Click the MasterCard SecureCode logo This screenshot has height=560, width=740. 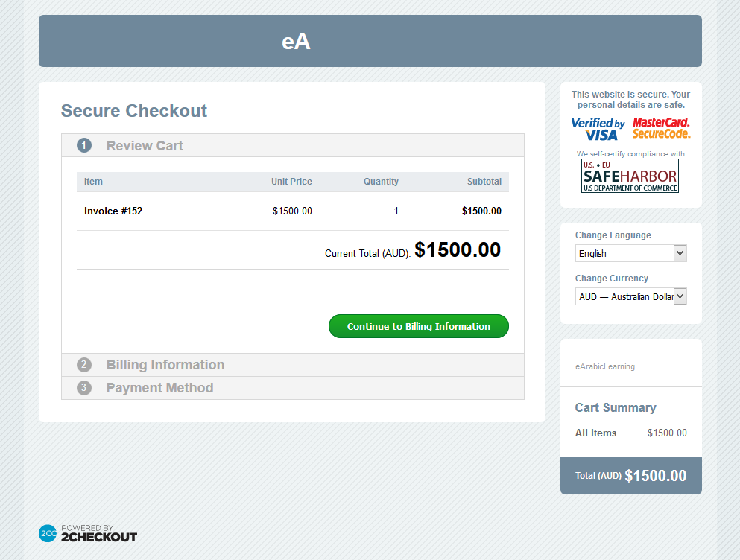660,127
